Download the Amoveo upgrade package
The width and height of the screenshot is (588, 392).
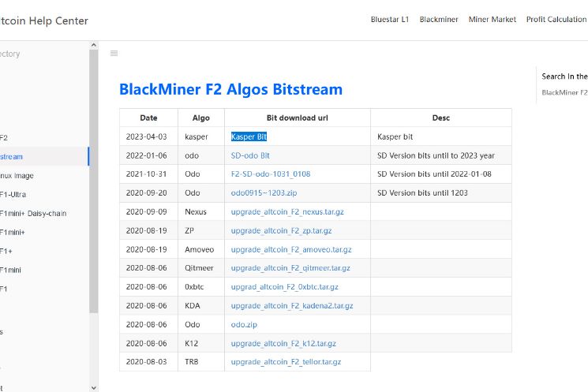tap(290, 249)
